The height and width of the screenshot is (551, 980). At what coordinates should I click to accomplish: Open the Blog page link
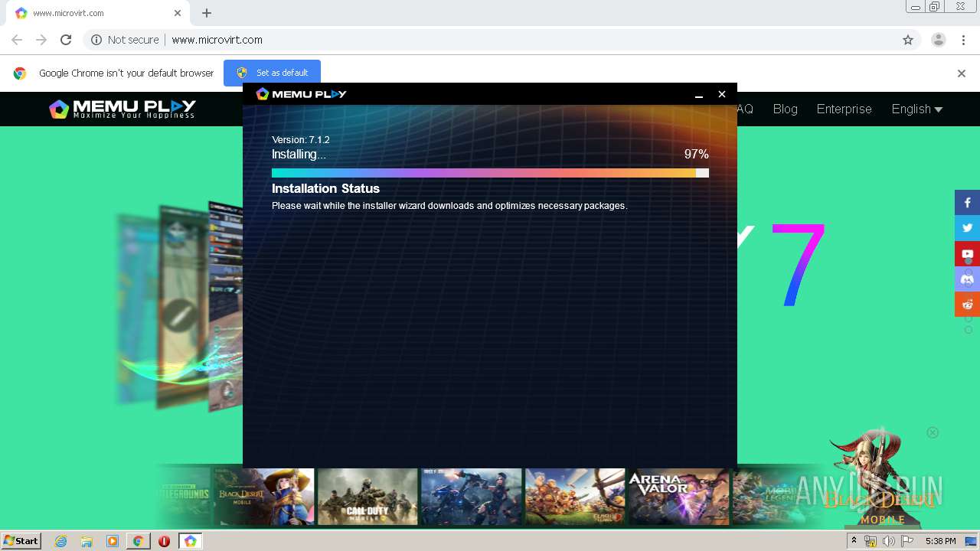(785, 109)
